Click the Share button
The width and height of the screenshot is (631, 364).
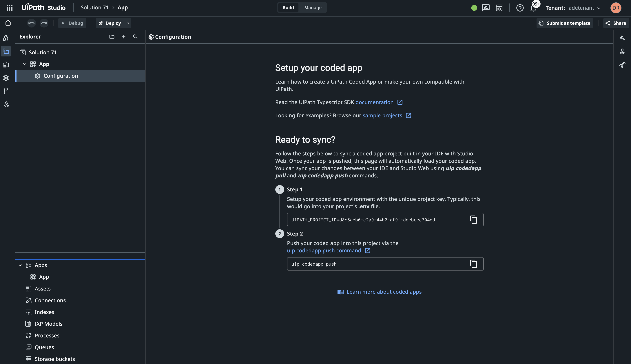click(x=616, y=23)
